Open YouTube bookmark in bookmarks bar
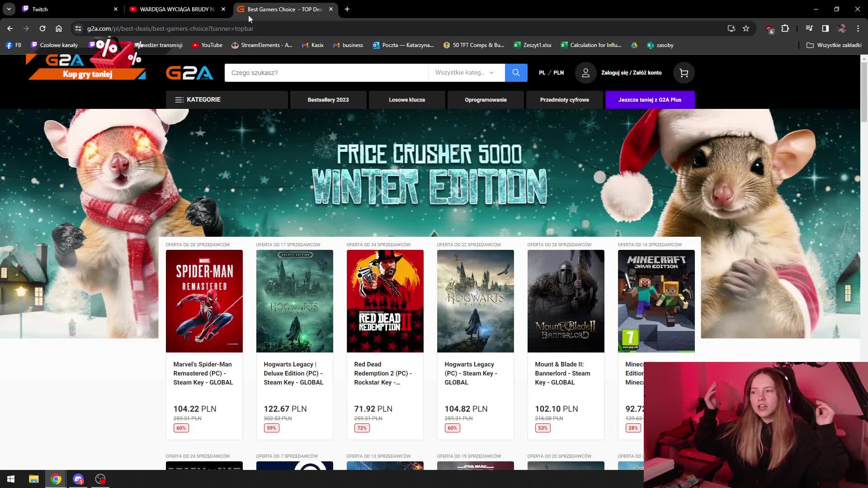The image size is (868, 488). pyautogui.click(x=207, y=45)
